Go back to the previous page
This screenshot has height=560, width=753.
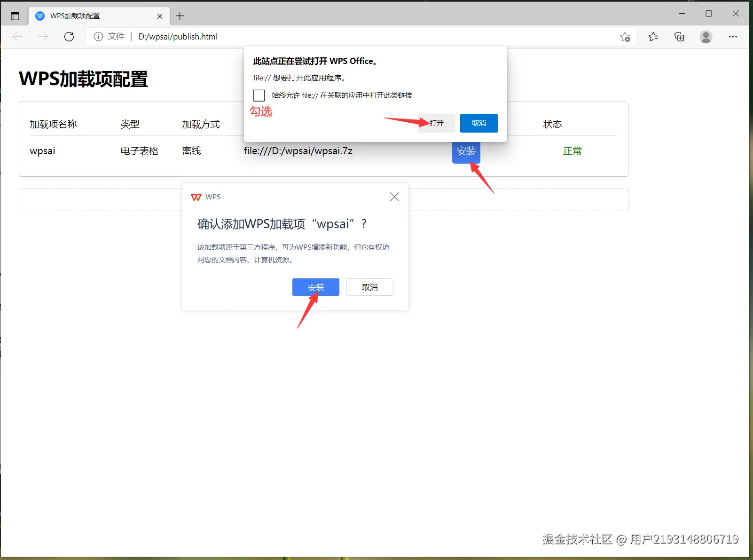click(17, 37)
